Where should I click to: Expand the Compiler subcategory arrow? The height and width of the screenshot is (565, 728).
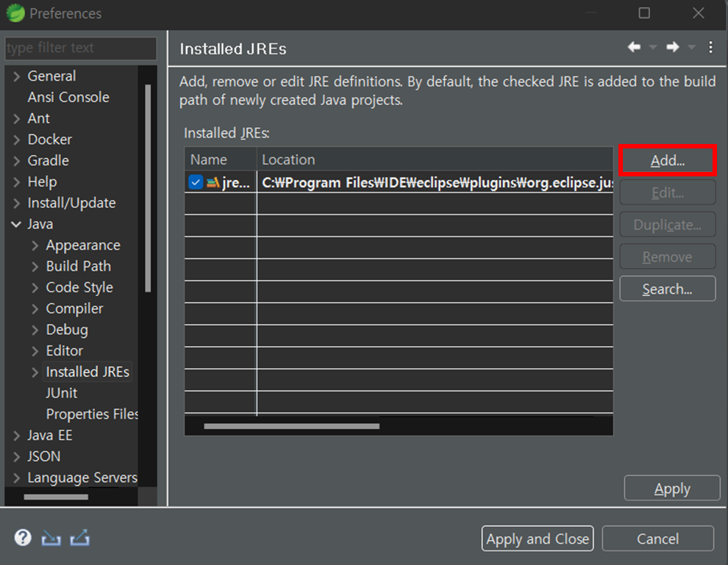tap(35, 309)
